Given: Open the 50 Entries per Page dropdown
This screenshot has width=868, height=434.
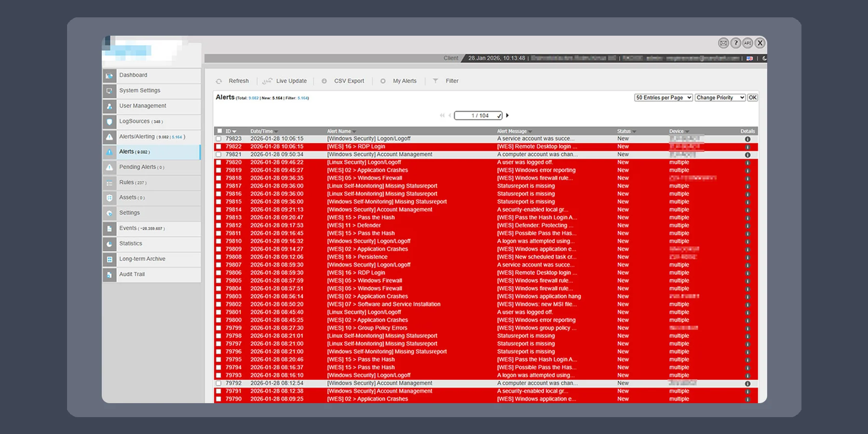Looking at the screenshot, I should coord(664,97).
